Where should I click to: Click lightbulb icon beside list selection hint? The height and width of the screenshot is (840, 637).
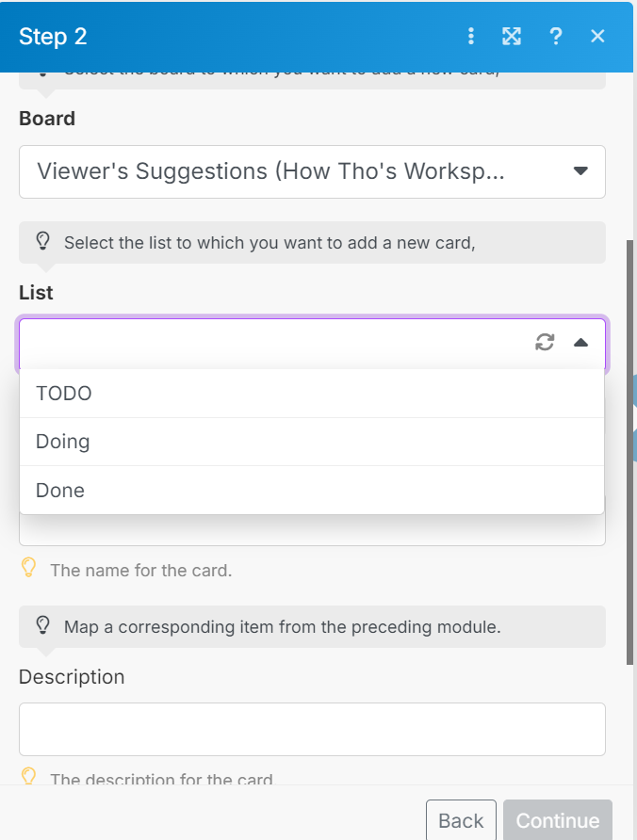(42, 242)
